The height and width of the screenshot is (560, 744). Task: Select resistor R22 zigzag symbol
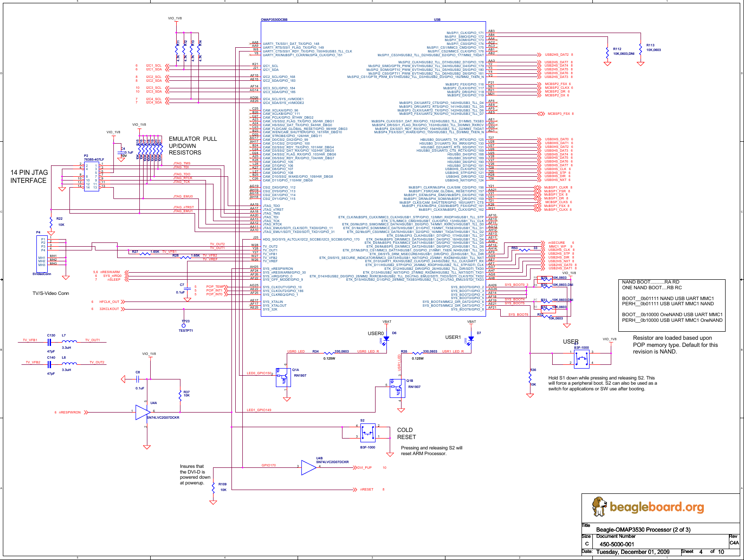pyautogui.click(x=51, y=221)
